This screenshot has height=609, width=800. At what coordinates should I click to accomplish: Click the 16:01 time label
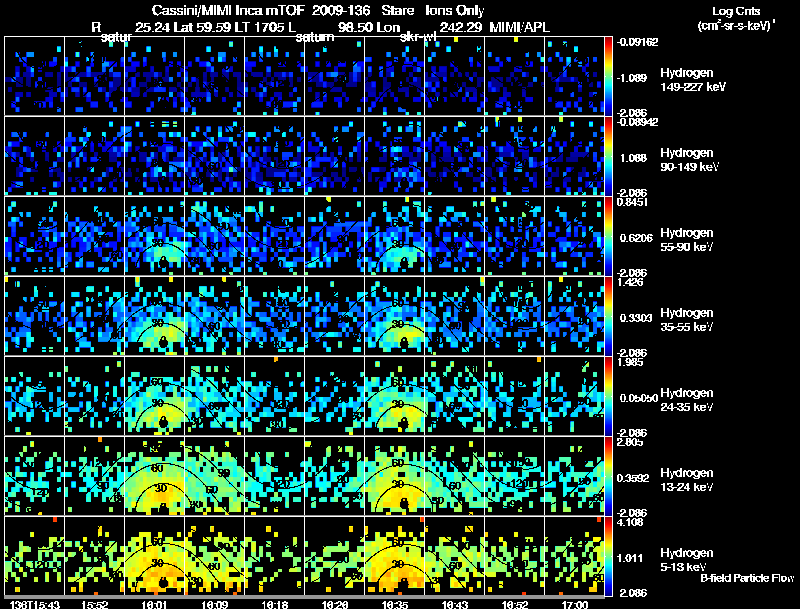click(154, 605)
